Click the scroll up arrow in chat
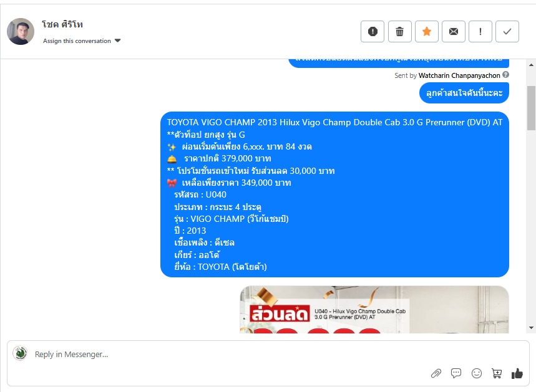536x392 pixels. point(531,65)
